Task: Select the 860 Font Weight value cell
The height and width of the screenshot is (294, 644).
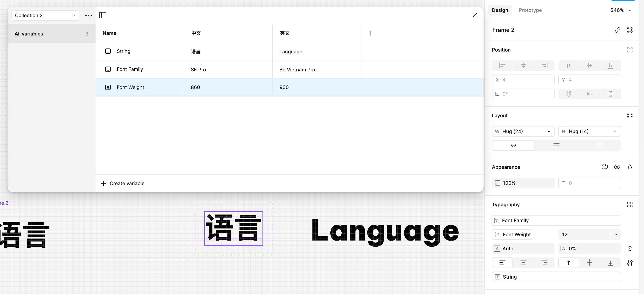Action: (228, 87)
